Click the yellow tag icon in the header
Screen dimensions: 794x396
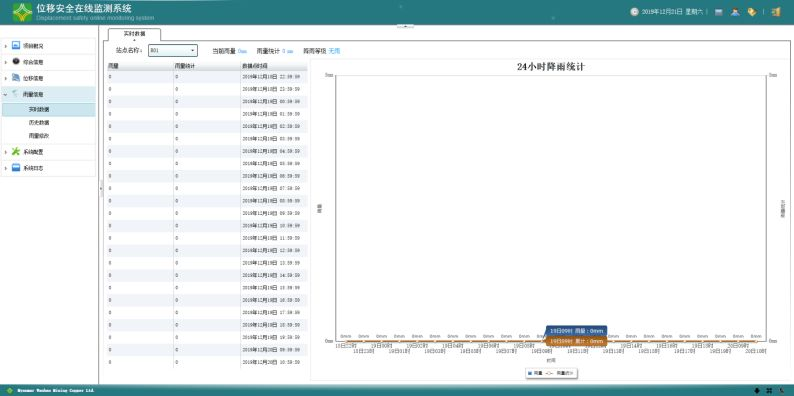(751, 12)
